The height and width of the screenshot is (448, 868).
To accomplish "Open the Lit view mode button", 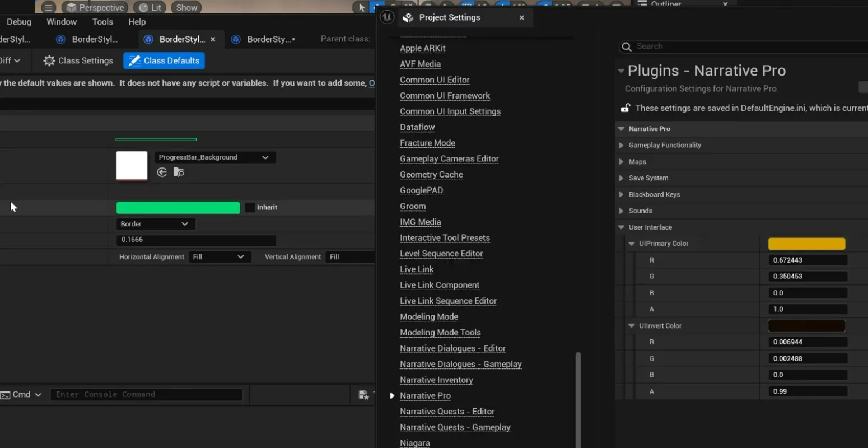I will [x=150, y=7].
